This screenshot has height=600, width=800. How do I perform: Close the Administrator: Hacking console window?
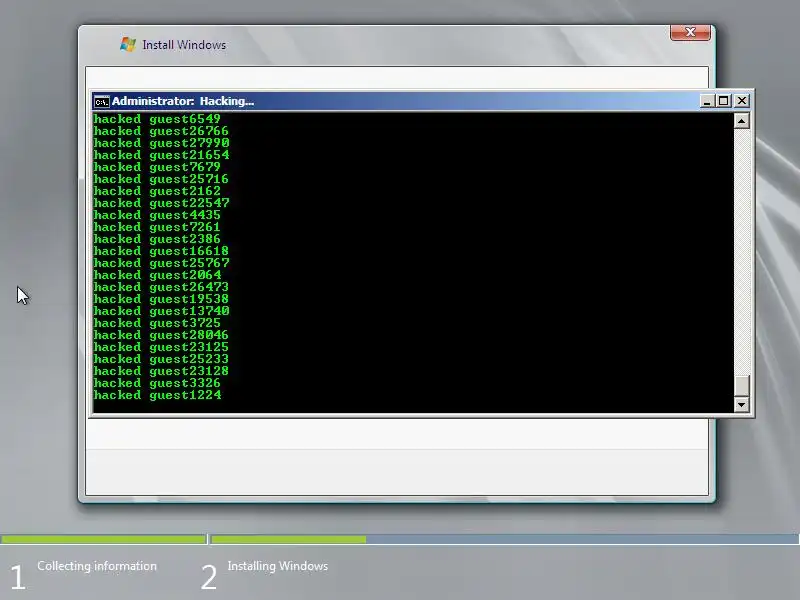point(741,101)
